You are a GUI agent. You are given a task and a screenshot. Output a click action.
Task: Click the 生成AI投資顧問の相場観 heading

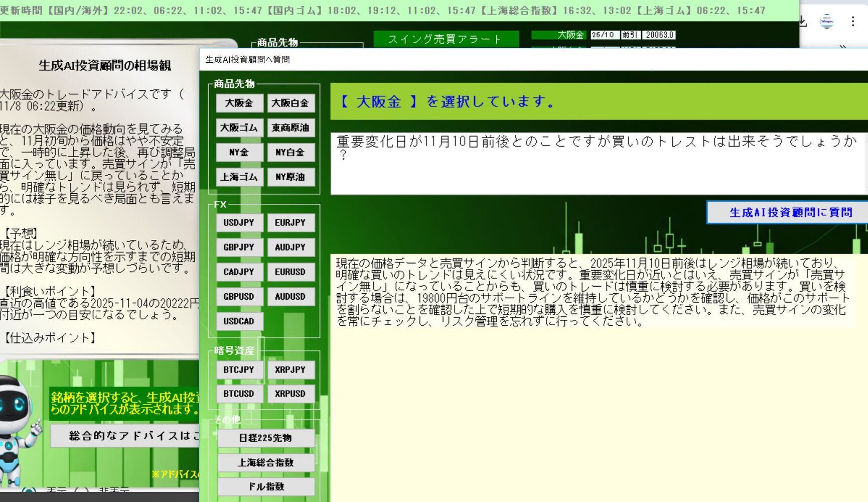[x=105, y=66]
